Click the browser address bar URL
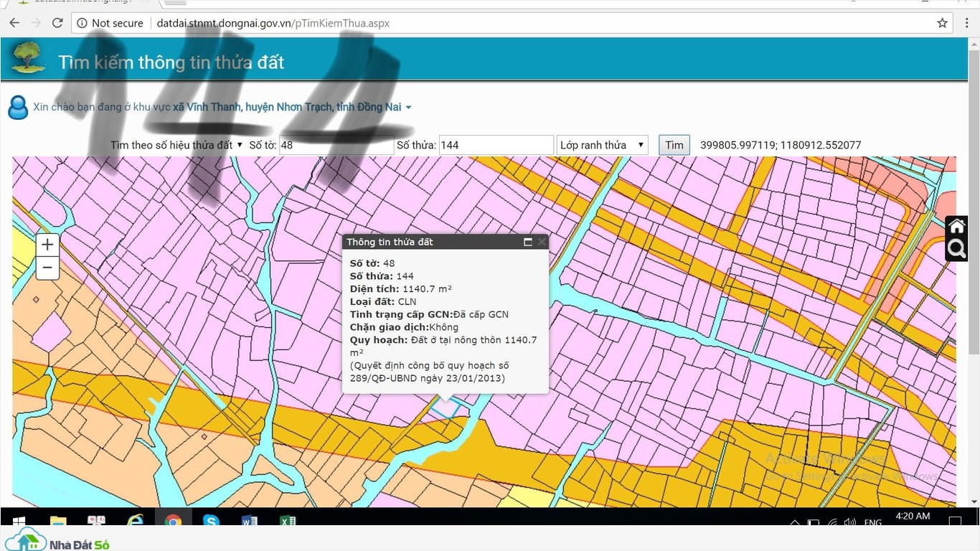980x551 pixels. [x=273, y=23]
